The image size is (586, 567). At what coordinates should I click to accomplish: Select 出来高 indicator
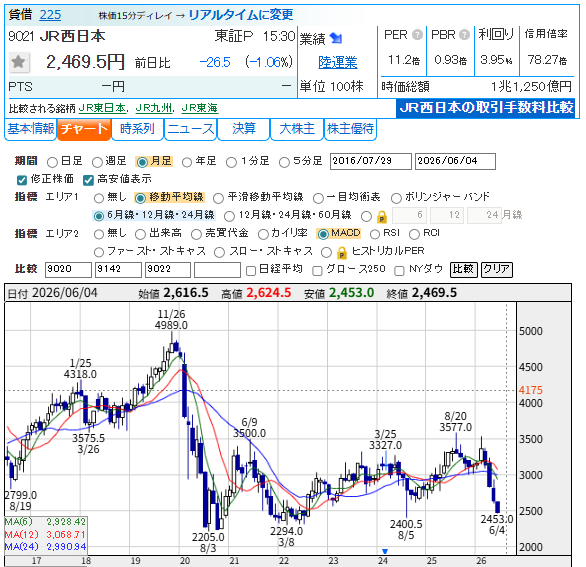(140, 234)
